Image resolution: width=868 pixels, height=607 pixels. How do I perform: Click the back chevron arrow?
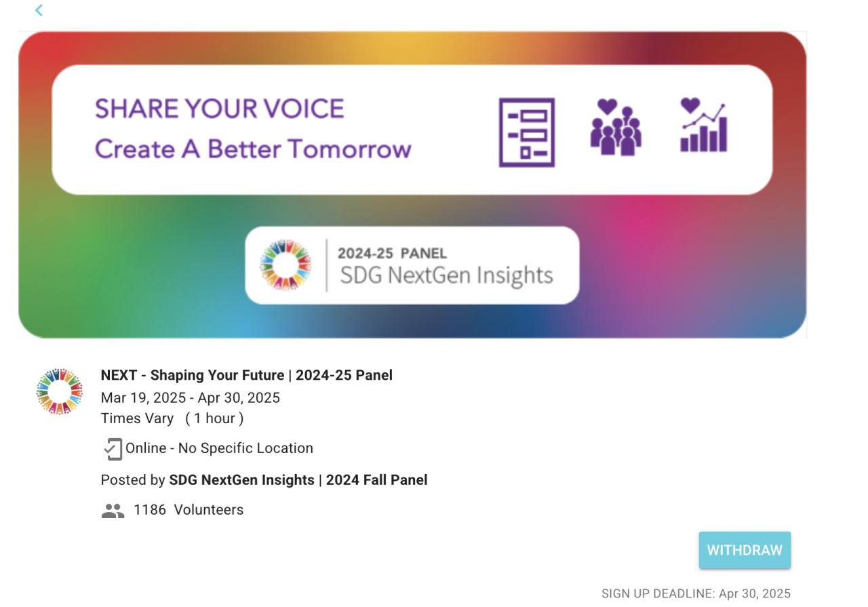pos(39,10)
